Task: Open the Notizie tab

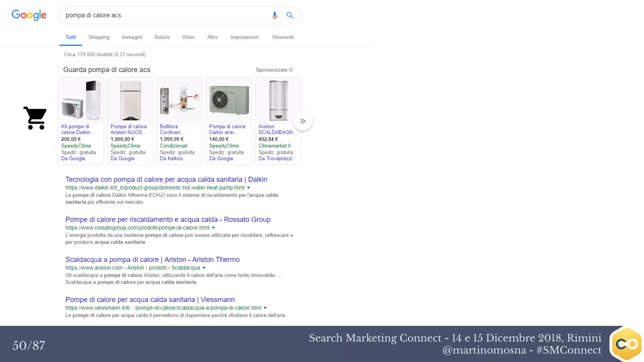Action: click(x=162, y=37)
